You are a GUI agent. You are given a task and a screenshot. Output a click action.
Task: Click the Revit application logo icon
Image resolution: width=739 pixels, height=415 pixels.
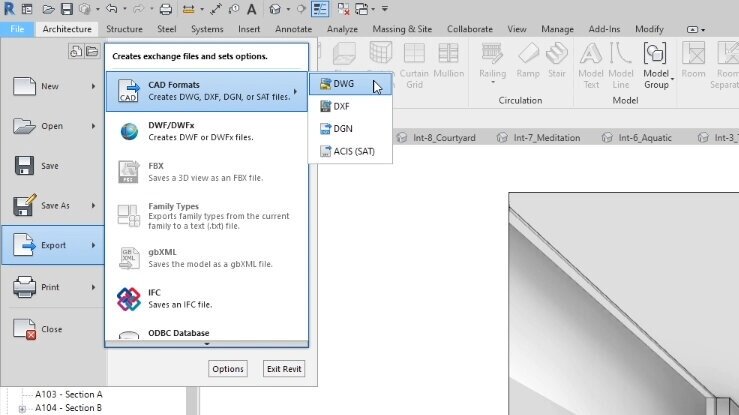coord(8,8)
